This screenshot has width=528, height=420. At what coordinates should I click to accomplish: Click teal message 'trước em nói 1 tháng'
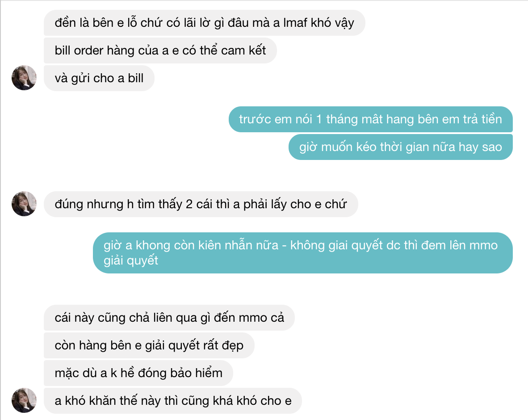point(370,119)
